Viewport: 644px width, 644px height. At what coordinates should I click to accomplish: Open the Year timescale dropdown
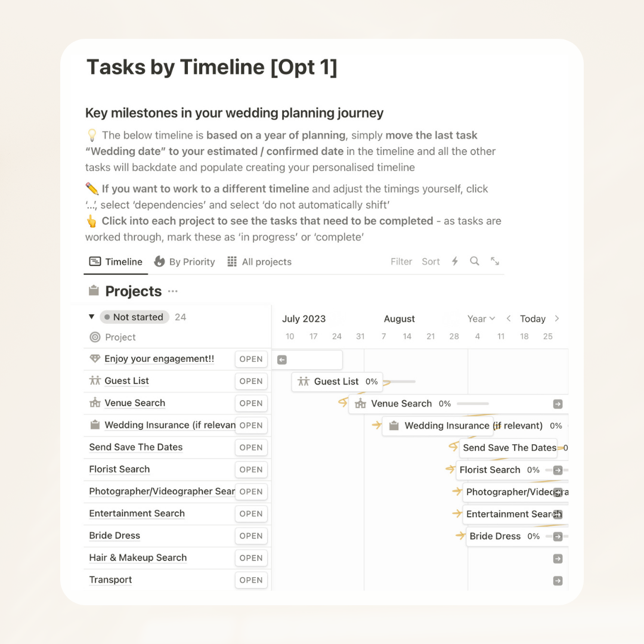481,318
